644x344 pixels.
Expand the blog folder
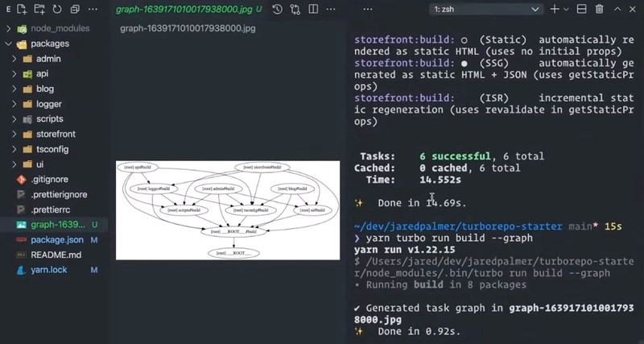coord(14,89)
